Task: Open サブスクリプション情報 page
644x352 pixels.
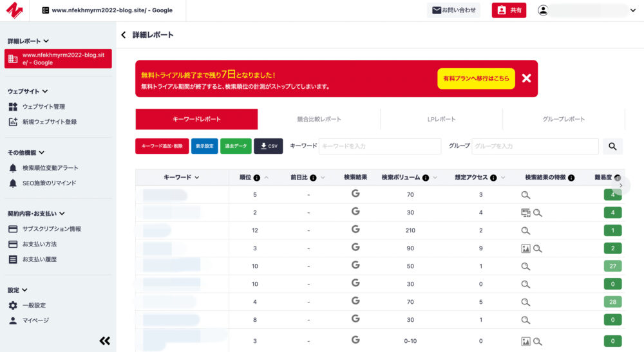Action: coord(52,229)
